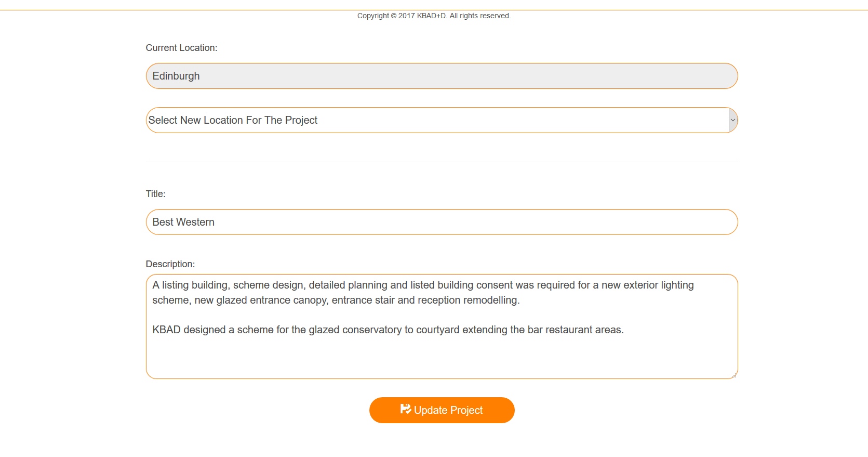Open the Select New Location dropdown
The image size is (868, 457).
pyautogui.click(x=442, y=120)
